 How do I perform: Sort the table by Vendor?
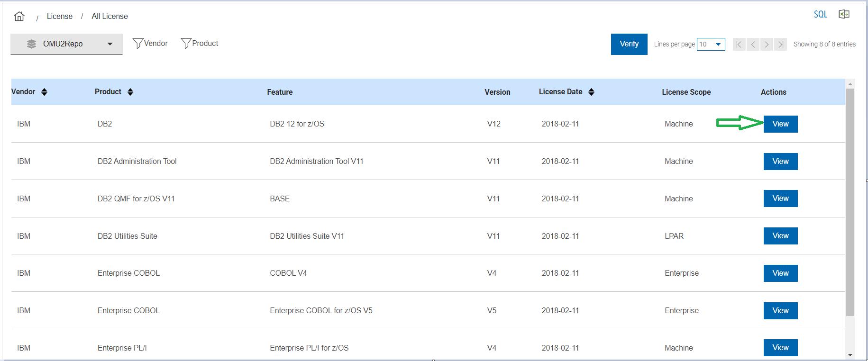click(44, 92)
